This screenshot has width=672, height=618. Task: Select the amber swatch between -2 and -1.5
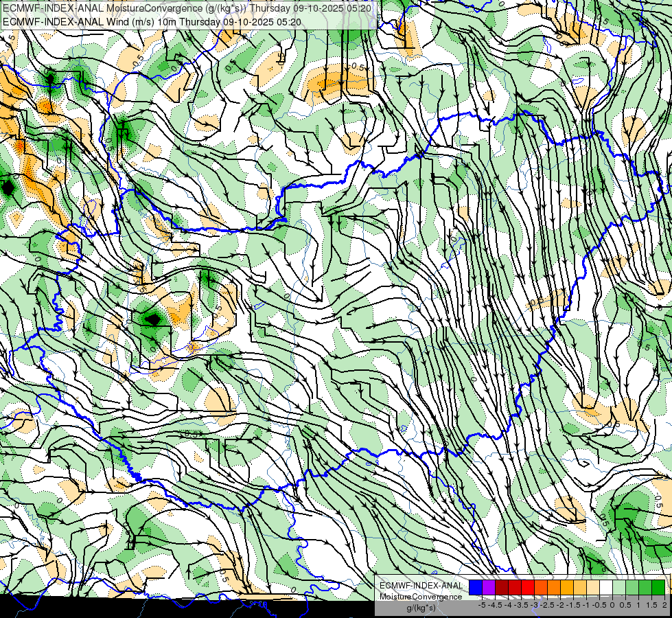566,588
